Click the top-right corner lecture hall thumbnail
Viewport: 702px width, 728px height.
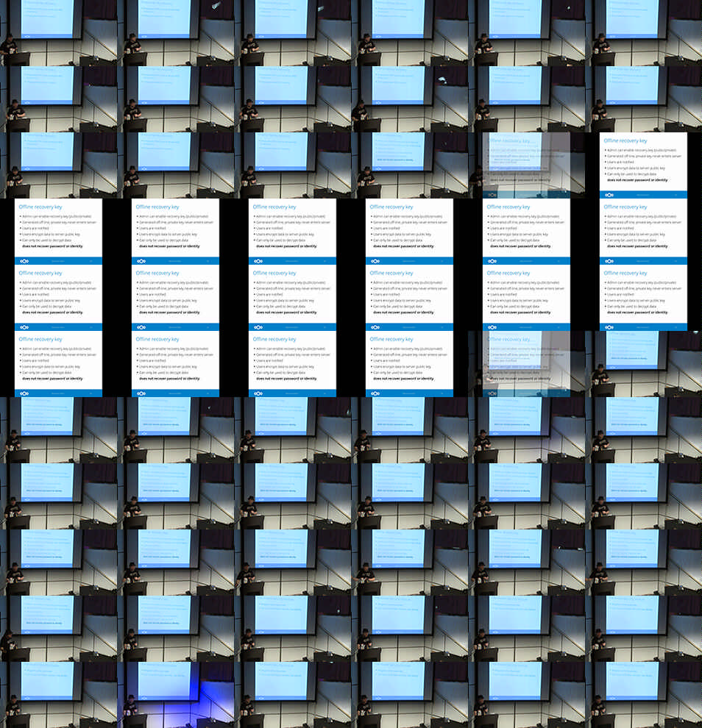pyautogui.click(x=643, y=33)
